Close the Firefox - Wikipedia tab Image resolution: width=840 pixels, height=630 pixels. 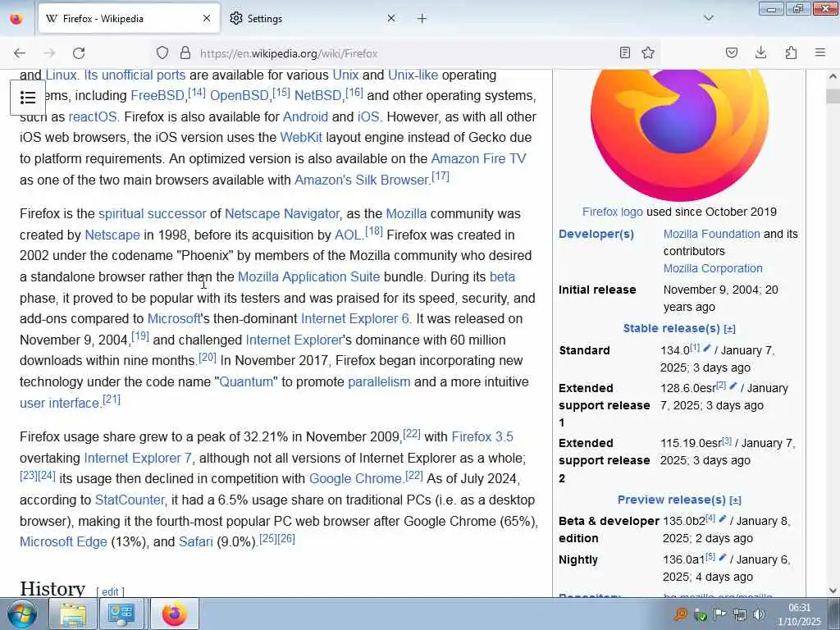coord(207,19)
